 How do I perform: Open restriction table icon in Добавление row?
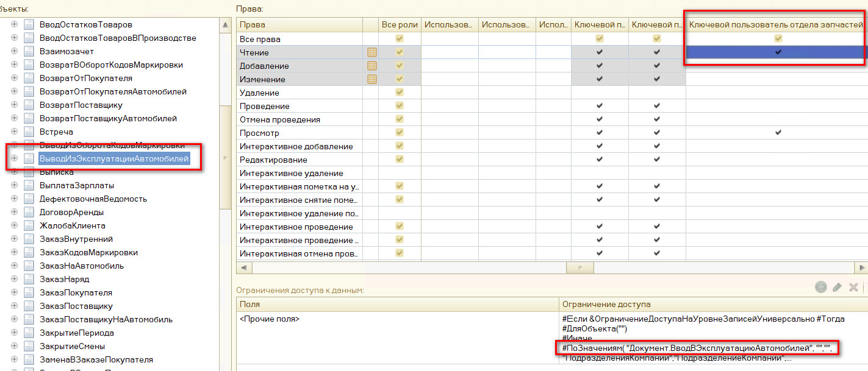click(x=371, y=66)
